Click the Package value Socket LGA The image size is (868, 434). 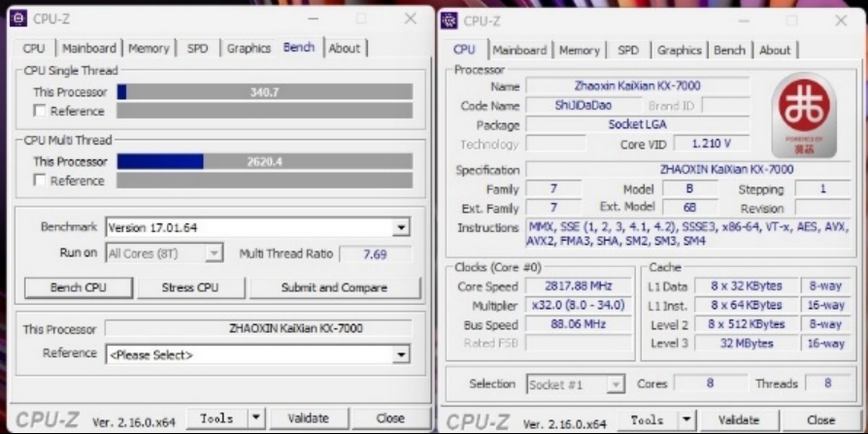[x=638, y=124]
